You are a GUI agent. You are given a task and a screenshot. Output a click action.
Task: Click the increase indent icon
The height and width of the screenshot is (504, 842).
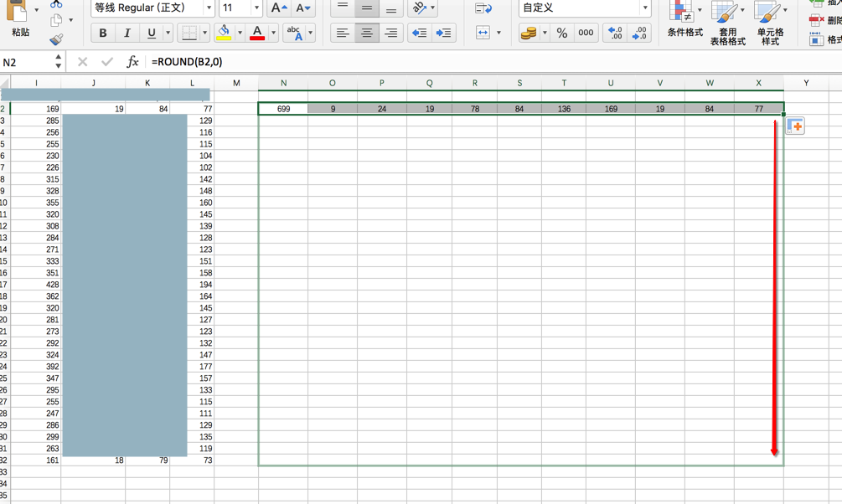[443, 33]
